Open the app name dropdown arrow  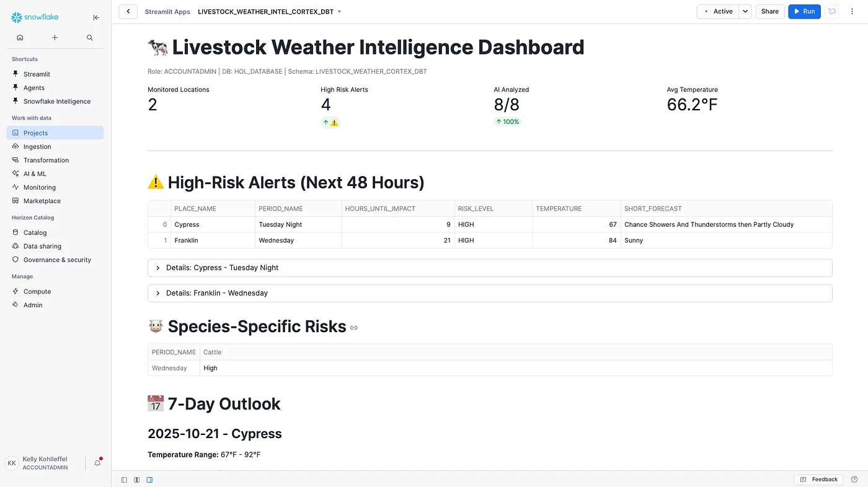point(339,12)
